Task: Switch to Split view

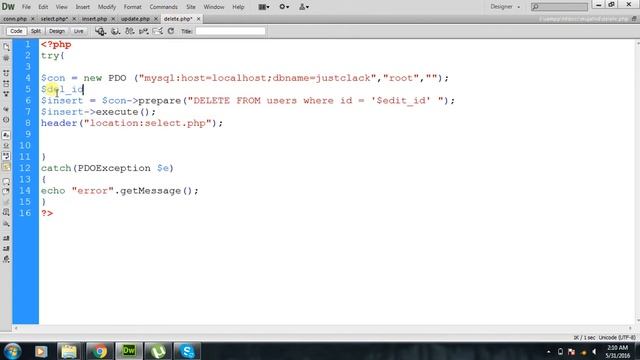Action: (36, 31)
